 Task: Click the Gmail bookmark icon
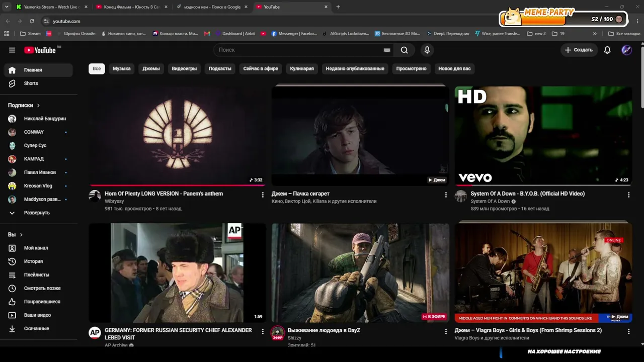[207, 34]
